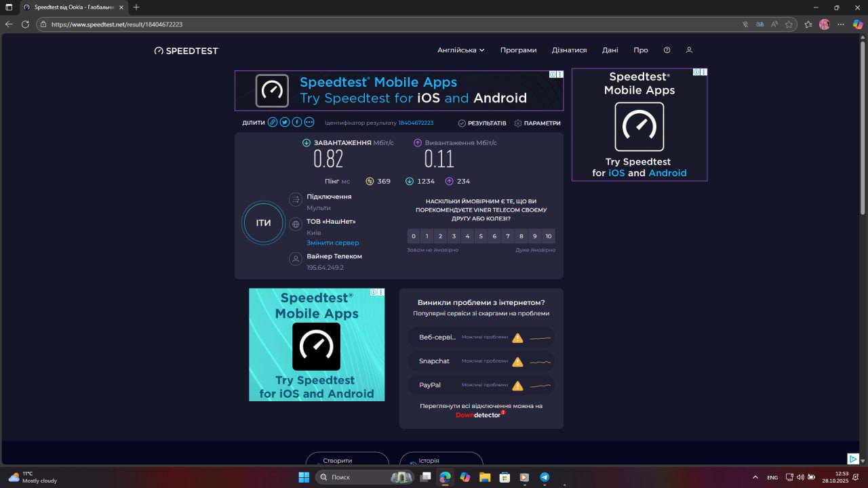Open the Edge profile avatar
Image resolution: width=868 pixels, height=488 pixels.
tap(825, 24)
